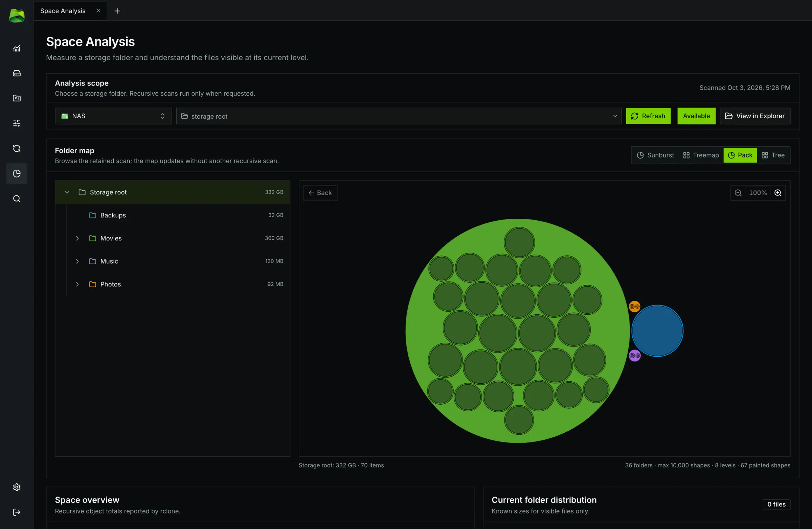Click the Back button in map

pos(320,193)
